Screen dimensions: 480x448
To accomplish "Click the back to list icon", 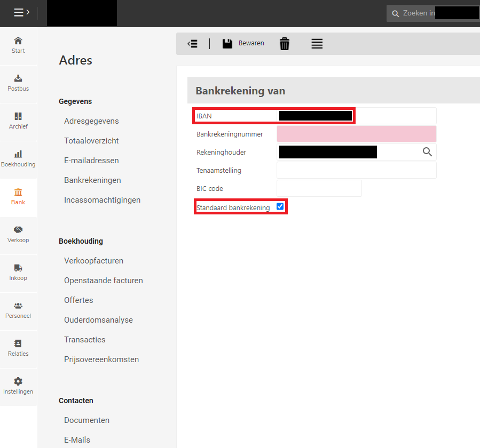I will tap(193, 44).
